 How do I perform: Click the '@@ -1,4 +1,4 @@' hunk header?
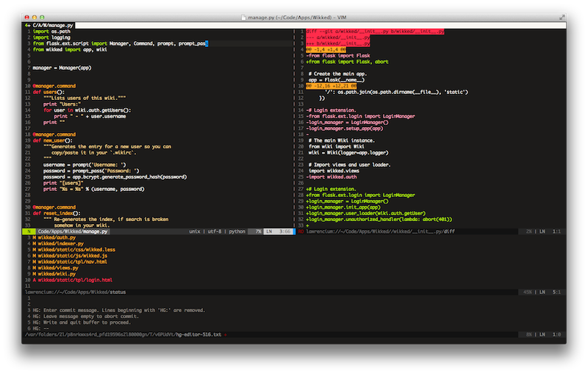326,49
